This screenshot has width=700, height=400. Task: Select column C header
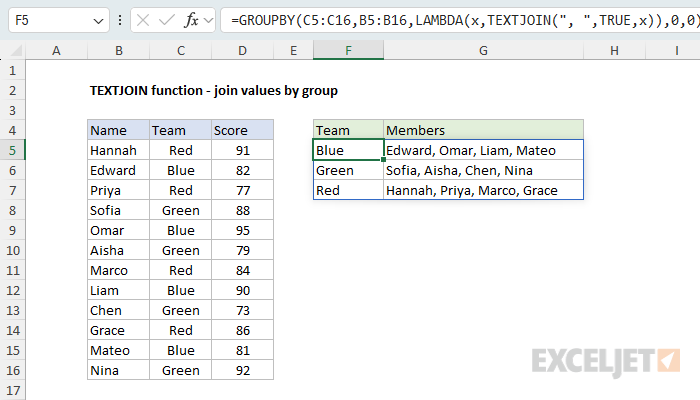[x=180, y=50]
